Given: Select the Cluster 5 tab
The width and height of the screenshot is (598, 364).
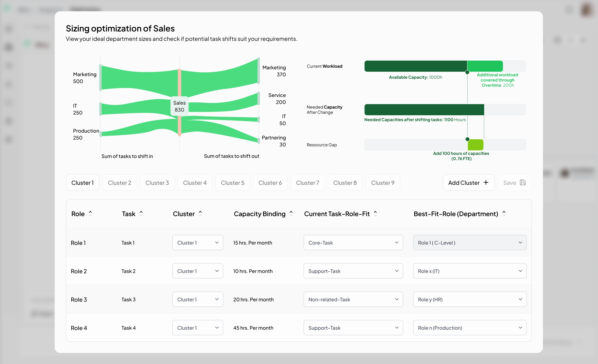Looking at the screenshot, I should tap(232, 183).
